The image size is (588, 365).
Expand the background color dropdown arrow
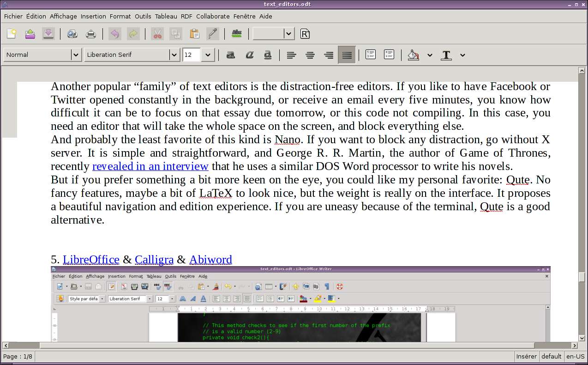tap(430, 55)
